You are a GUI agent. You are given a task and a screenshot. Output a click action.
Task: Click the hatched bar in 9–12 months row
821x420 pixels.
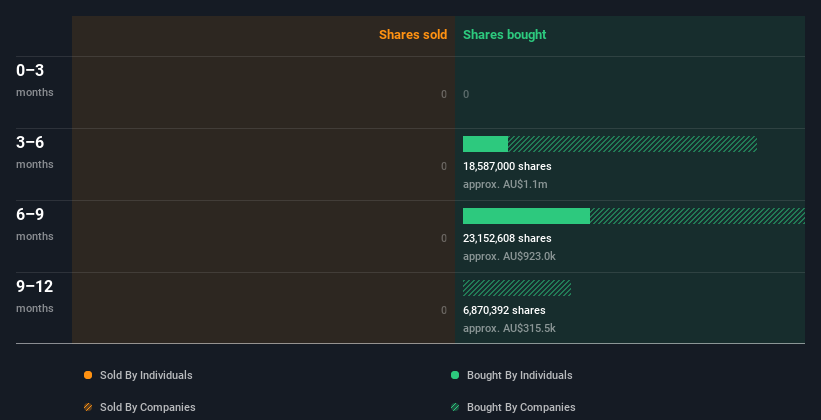(517, 288)
